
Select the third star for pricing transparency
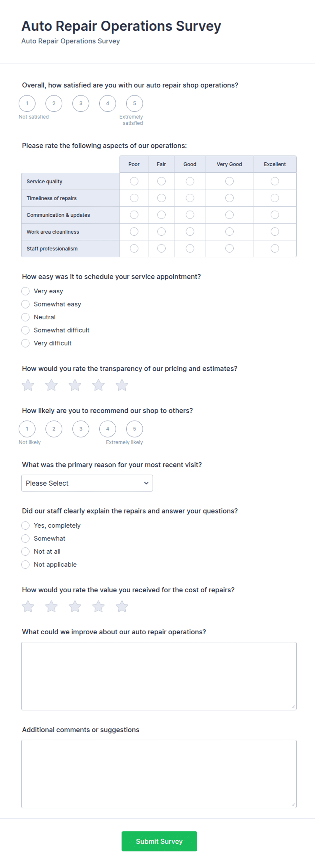click(75, 385)
